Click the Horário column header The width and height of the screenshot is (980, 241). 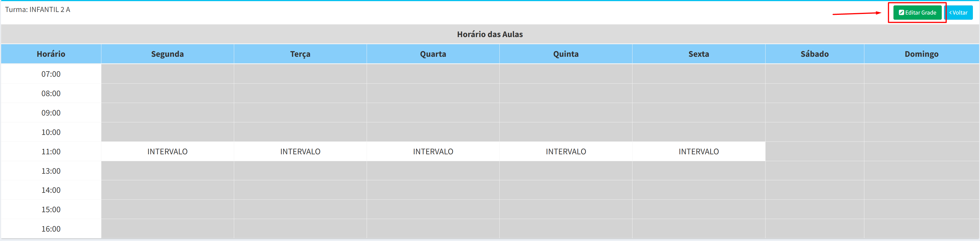[x=51, y=54]
